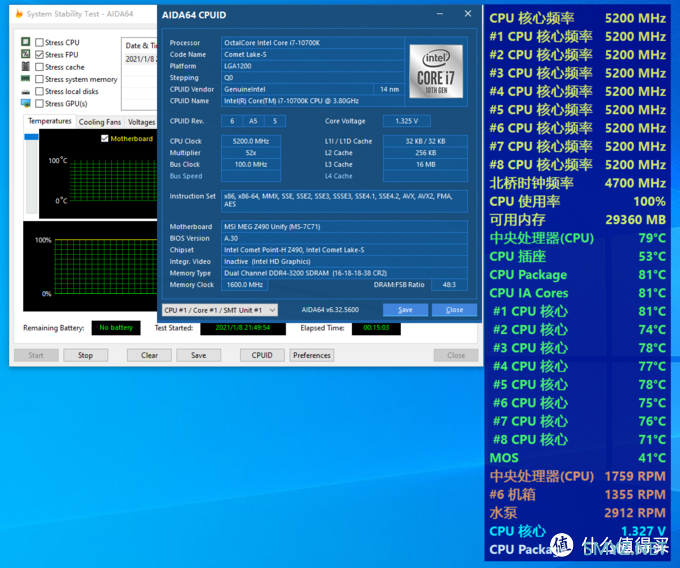
Task: Click the Intel Core i7 10th Gen logo
Action: pos(436,71)
